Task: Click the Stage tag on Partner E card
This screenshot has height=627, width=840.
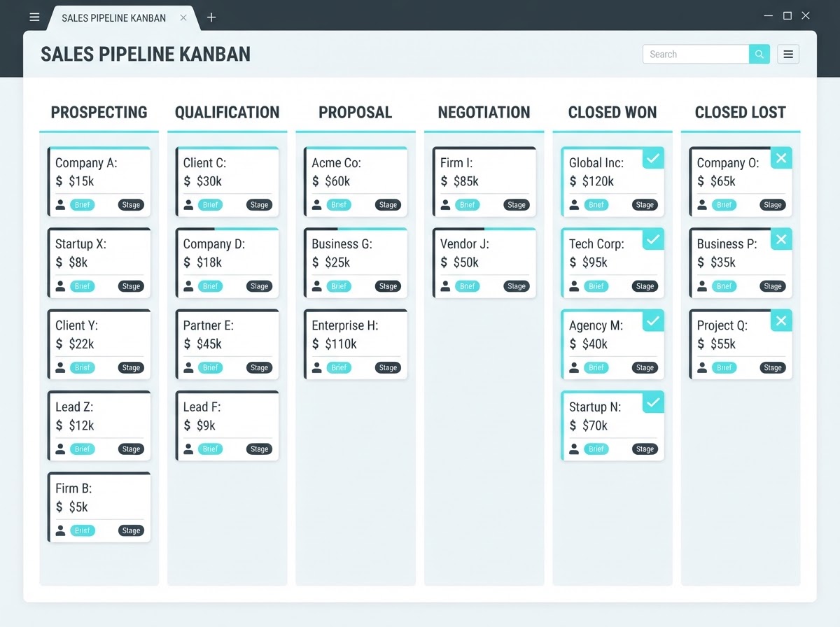Action: 259,367
